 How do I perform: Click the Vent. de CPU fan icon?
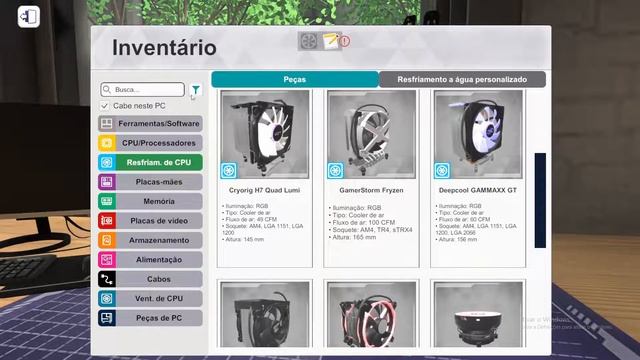click(107, 298)
